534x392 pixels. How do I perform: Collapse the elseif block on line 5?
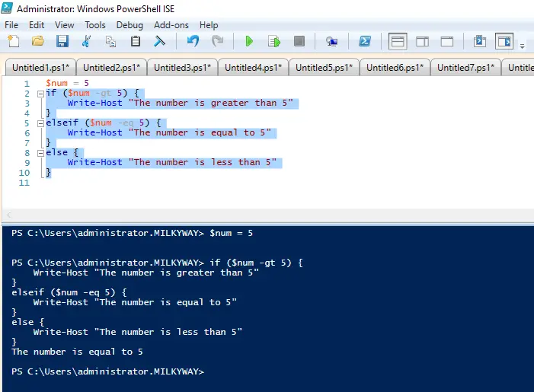click(x=40, y=123)
